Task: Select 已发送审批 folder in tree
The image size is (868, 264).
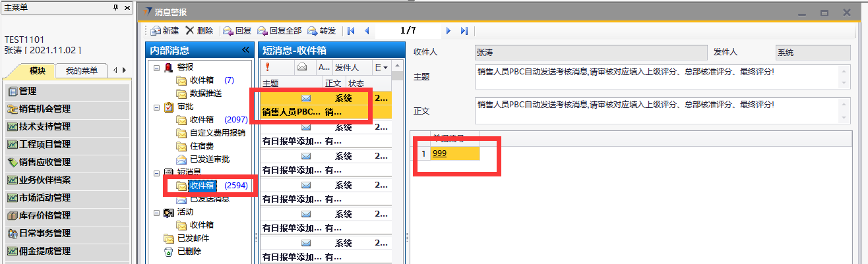Action: [209, 159]
